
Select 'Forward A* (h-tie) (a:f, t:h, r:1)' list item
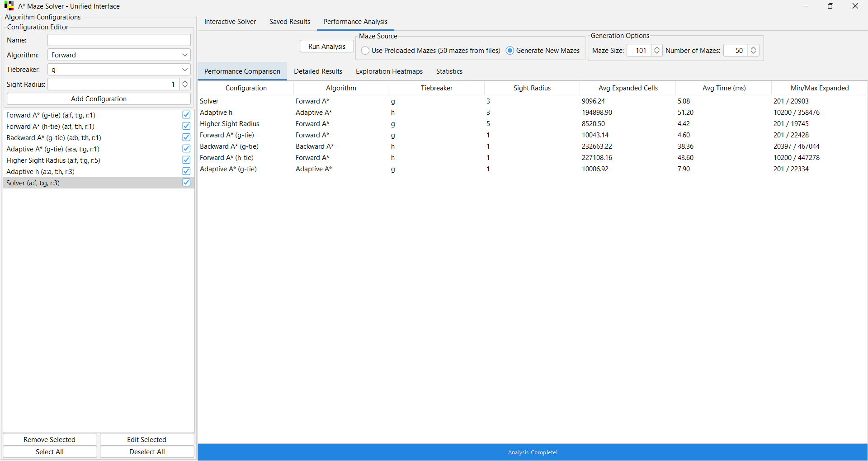[99, 126]
